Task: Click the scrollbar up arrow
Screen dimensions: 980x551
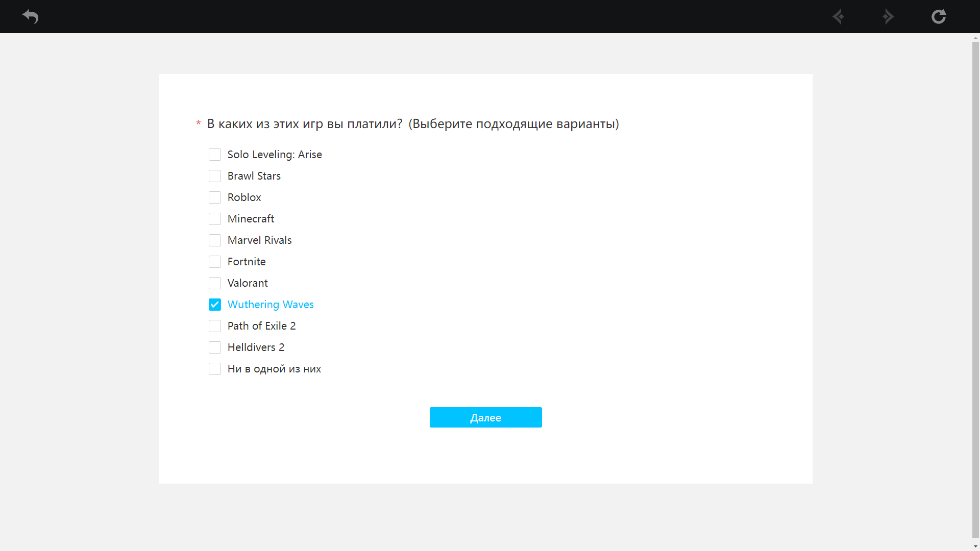Action: [x=975, y=38]
